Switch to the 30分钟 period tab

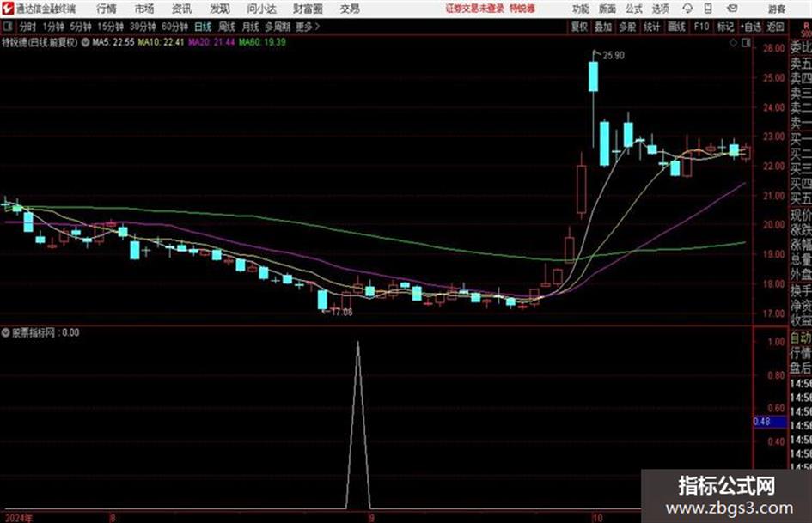point(143,27)
